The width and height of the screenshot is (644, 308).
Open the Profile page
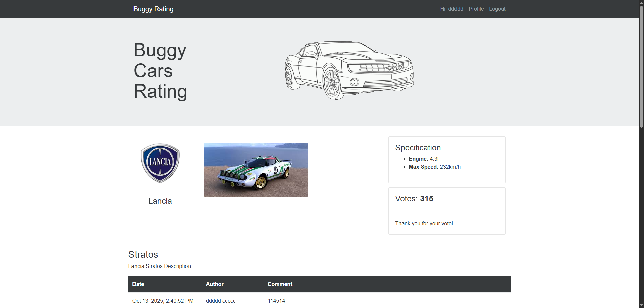click(x=476, y=9)
